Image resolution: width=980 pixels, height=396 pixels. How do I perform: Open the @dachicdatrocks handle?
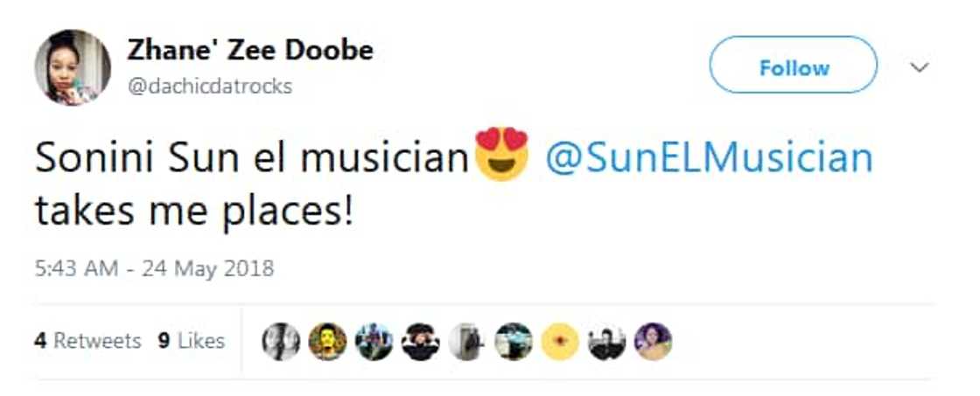(210, 87)
